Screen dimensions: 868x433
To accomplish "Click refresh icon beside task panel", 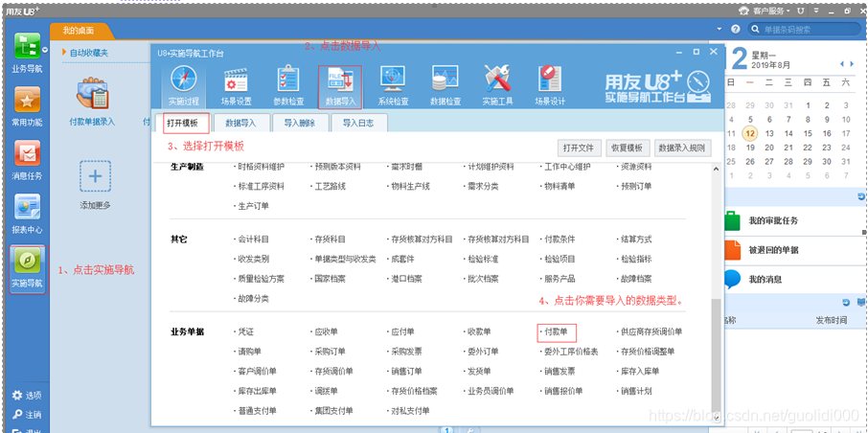I will pyautogui.click(x=860, y=197).
